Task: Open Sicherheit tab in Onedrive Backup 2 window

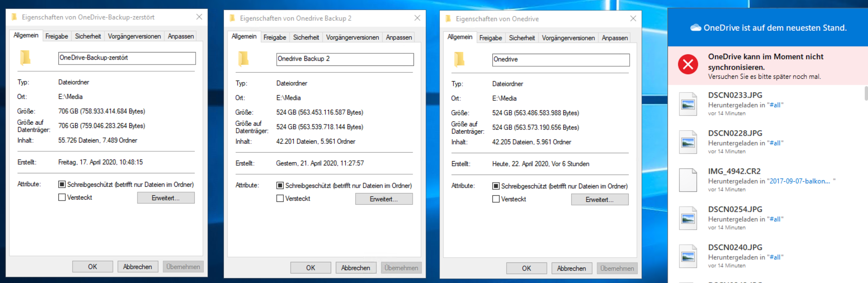Action: [x=306, y=37]
